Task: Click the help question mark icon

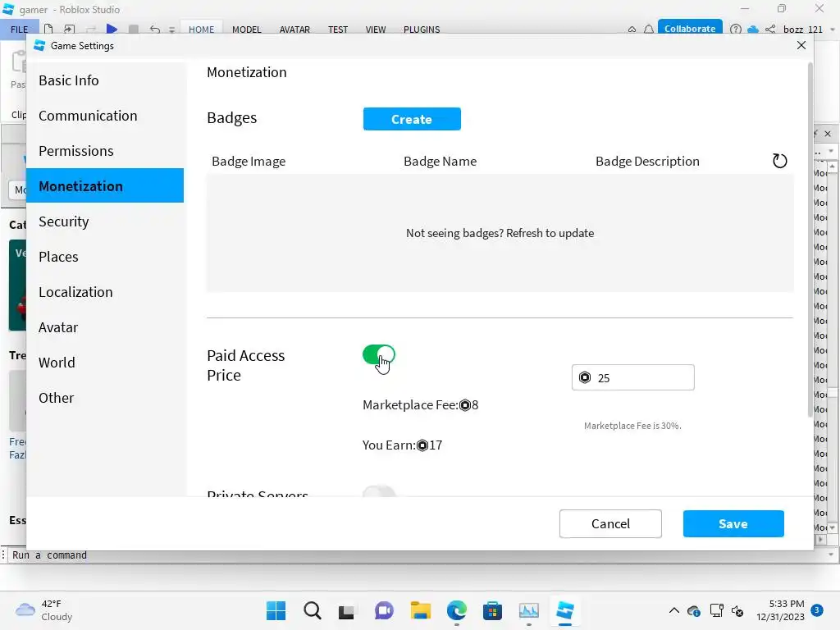Action: click(736, 29)
